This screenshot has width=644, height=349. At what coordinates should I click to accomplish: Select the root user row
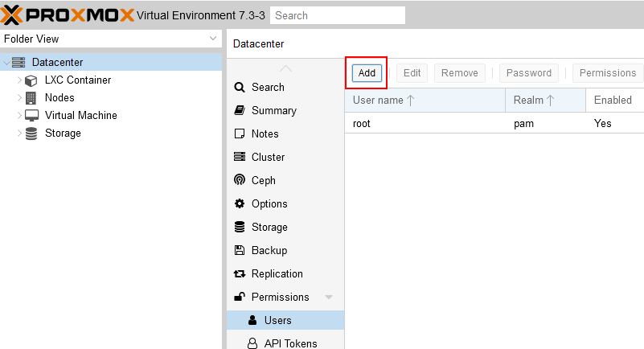(x=494, y=123)
